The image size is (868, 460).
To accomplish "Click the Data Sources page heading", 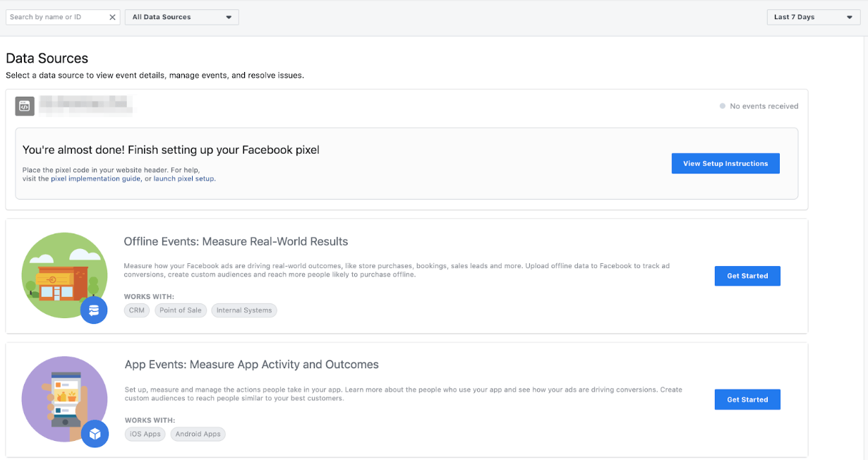I will click(x=47, y=59).
